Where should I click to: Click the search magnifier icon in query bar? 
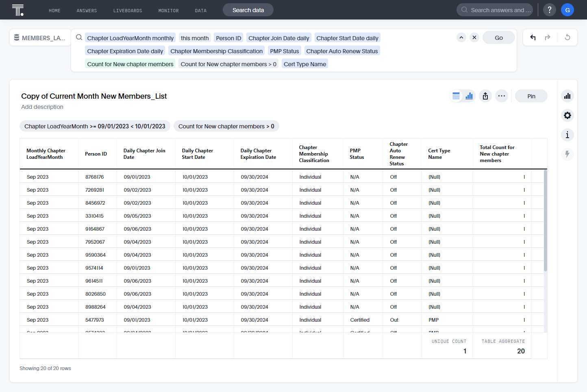click(x=79, y=37)
